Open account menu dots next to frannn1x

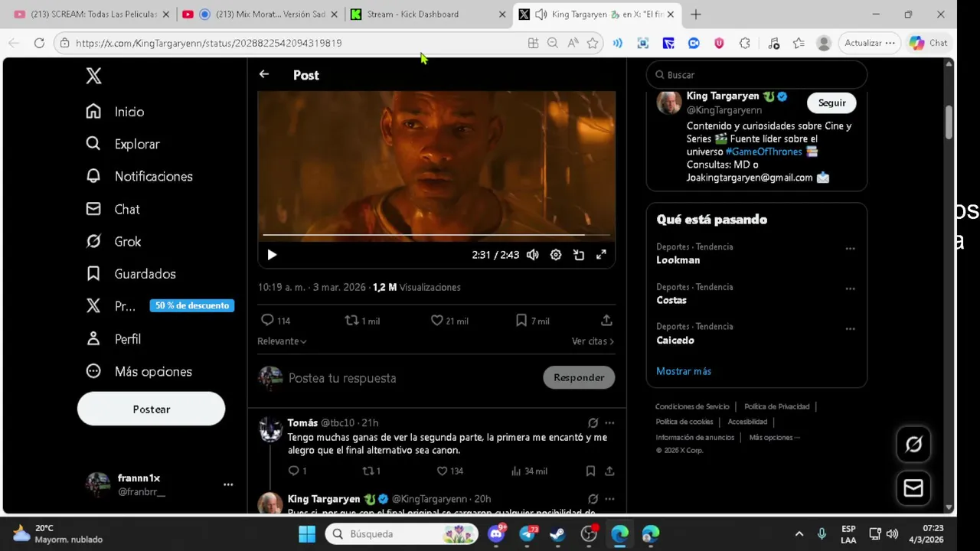228,484
